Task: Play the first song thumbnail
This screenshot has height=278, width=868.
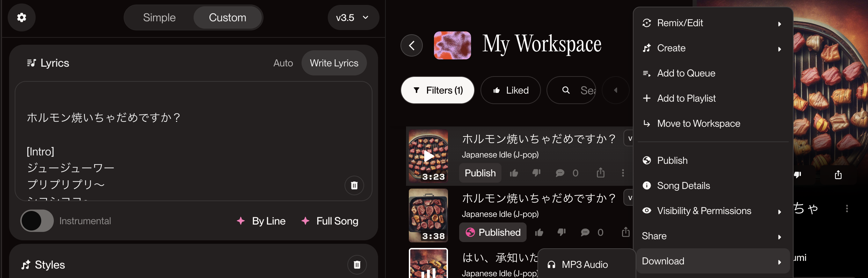Action: tap(428, 156)
